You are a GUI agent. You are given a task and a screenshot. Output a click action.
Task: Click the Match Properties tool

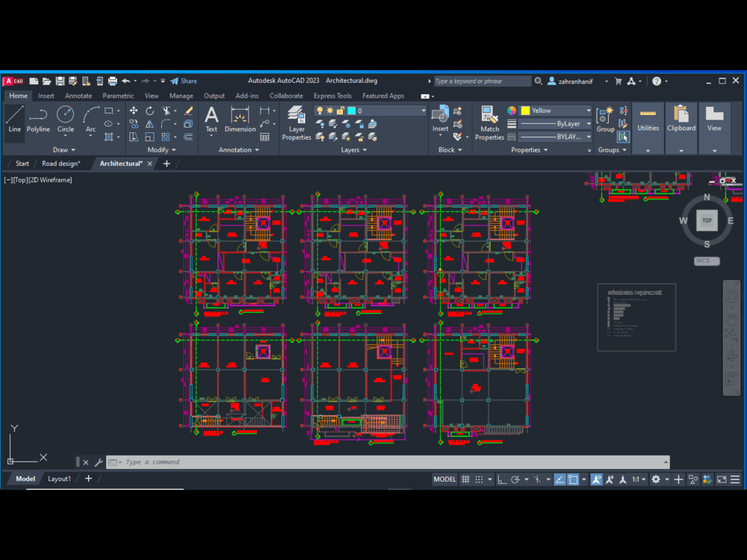pyautogui.click(x=489, y=123)
